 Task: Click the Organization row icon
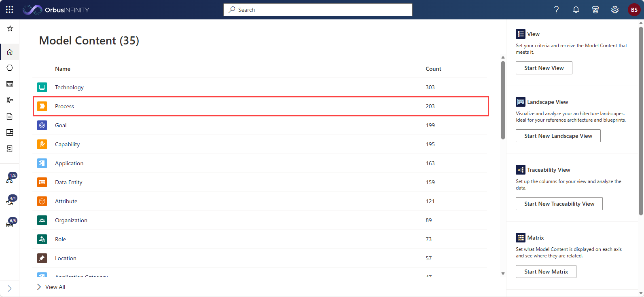click(x=42, y=220)
